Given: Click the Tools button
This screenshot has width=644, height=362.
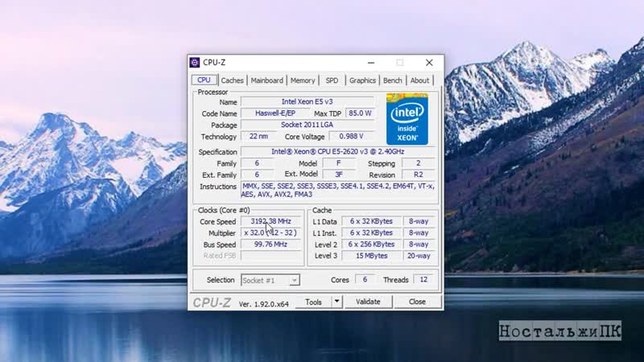Looking at the screenshot, I should (x=313, y=302).
